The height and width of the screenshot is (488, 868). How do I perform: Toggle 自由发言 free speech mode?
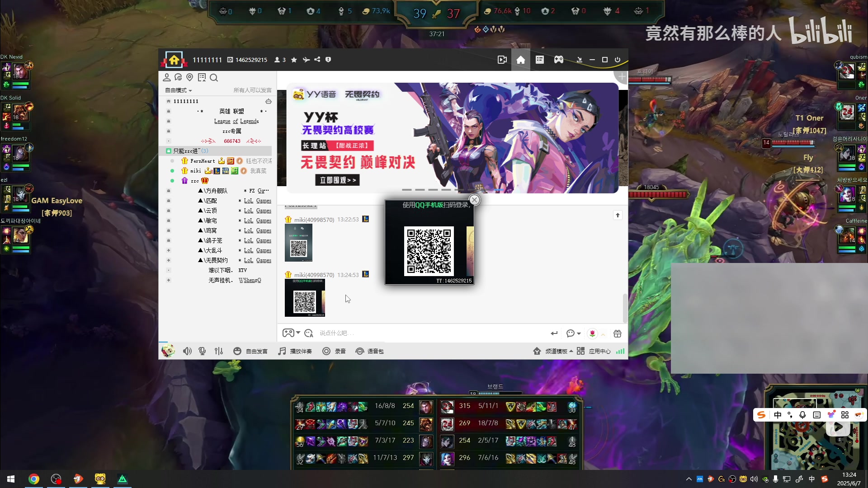pyautogui.click(x=250, y=351)
